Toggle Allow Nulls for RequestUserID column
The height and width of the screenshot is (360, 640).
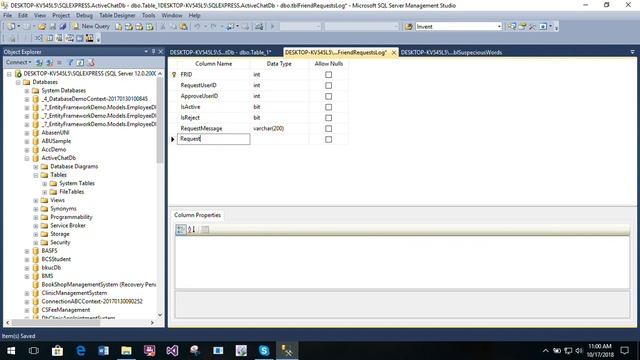[x=329, y=85]
